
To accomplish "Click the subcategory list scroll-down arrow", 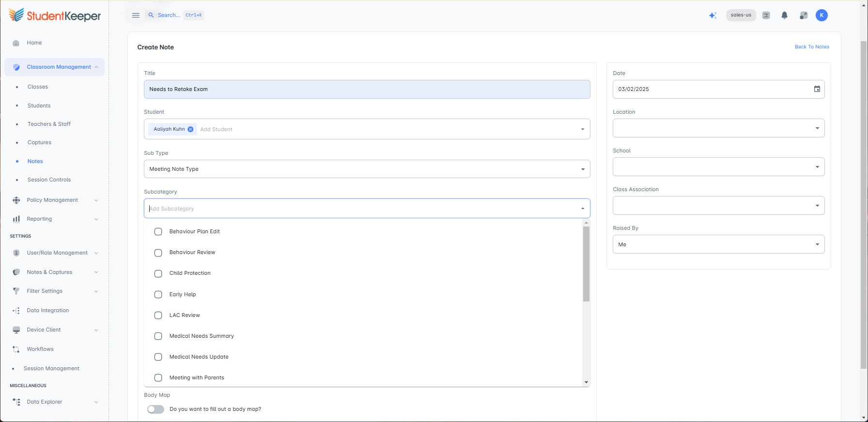I will (586, 382).
